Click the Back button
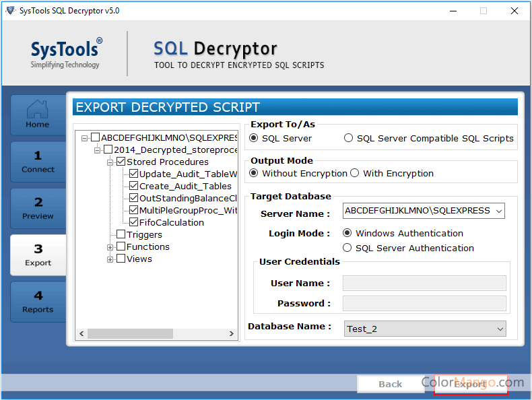This screenshot has height=400, width=532. tap(391, 384)
